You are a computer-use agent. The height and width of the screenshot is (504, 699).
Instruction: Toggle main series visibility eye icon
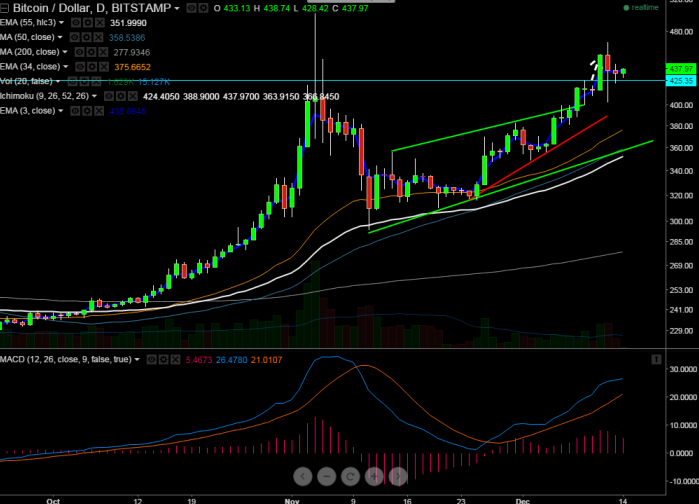tap(191, 8)
